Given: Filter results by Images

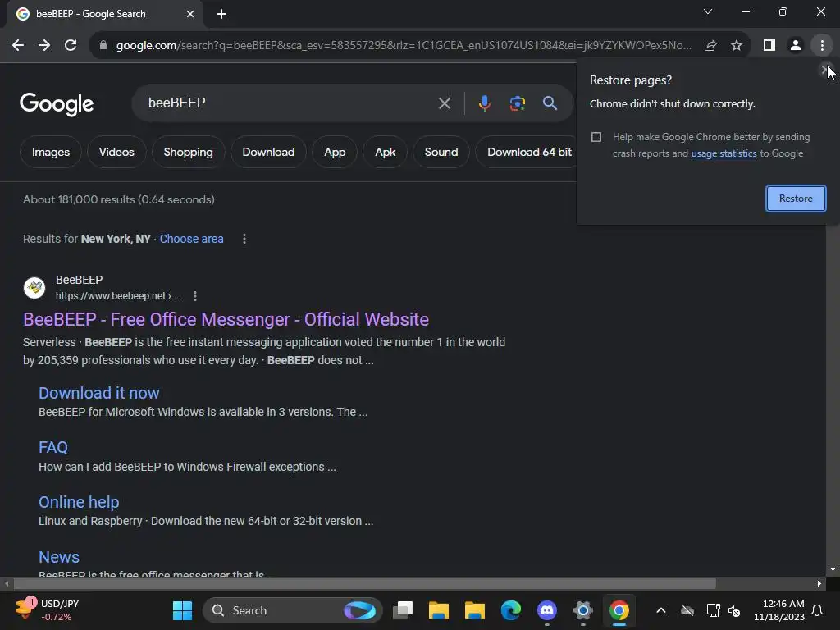Looking at the screenshot, I should 50,152.
